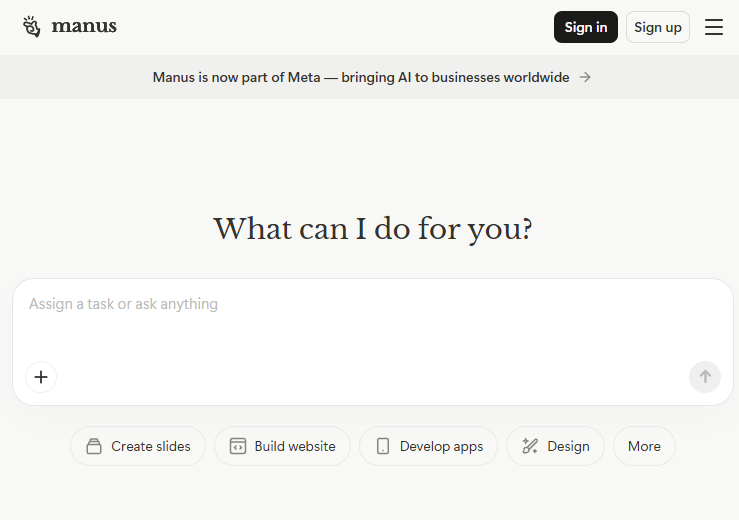The height and width of the screenshot is (520, 739).
Task: Click the plus attachment icon in the prompt box
Action: tap(41, 377)
